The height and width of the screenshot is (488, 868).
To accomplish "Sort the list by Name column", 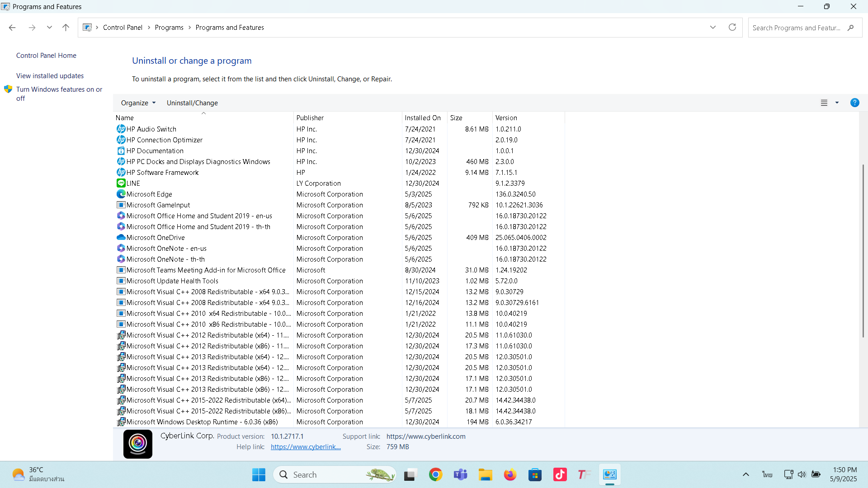I will tap(203, 118).
